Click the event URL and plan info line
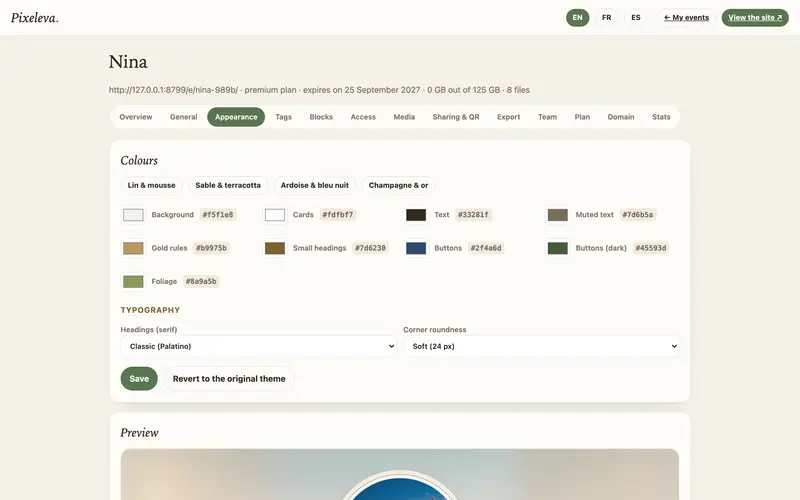Viewport: 800px width, 500px height. tap(319, 90)
